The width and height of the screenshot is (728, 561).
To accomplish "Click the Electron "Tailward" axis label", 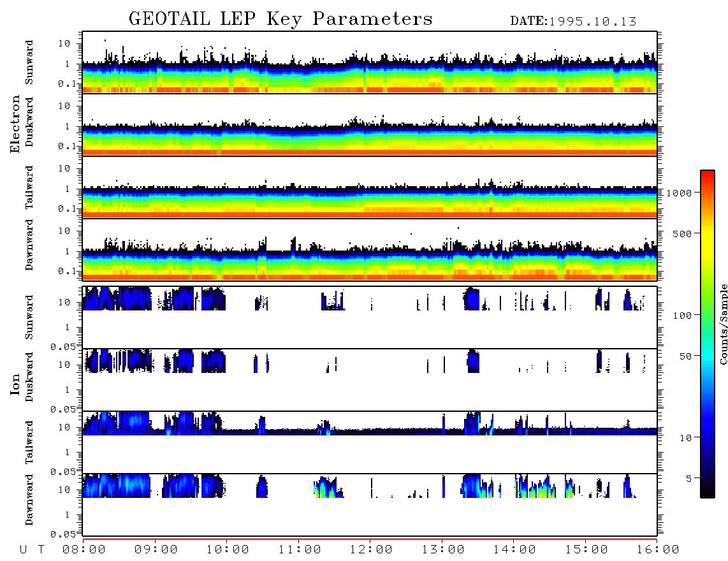I will [x=29, y=187].
